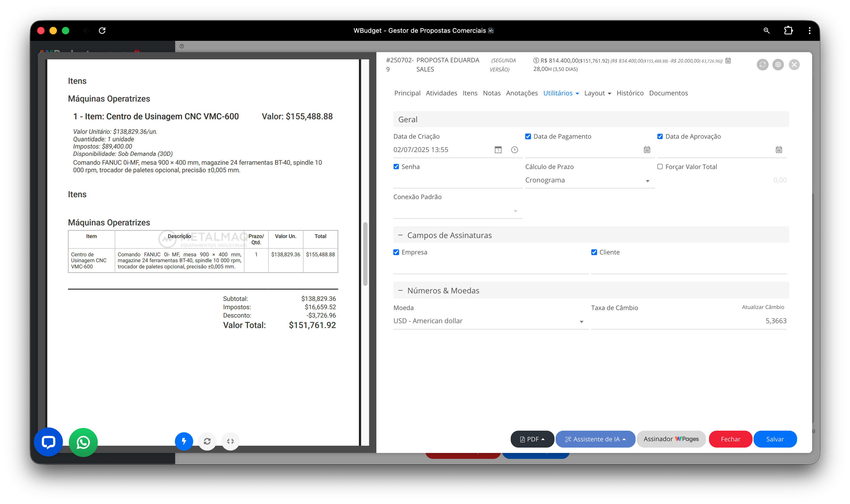Enable the Forçar Valor Total checkbox
The width and height of the screenshot is (850, 504).
[660, 167]
